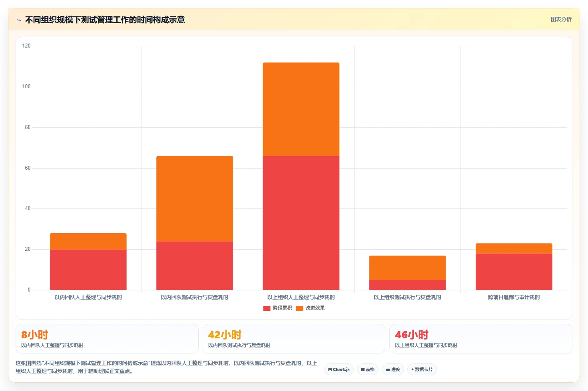588x391 pixels.
Task: Click x-axis label 以内团队测试执行与复盘耗时
Action: [195, 297]
